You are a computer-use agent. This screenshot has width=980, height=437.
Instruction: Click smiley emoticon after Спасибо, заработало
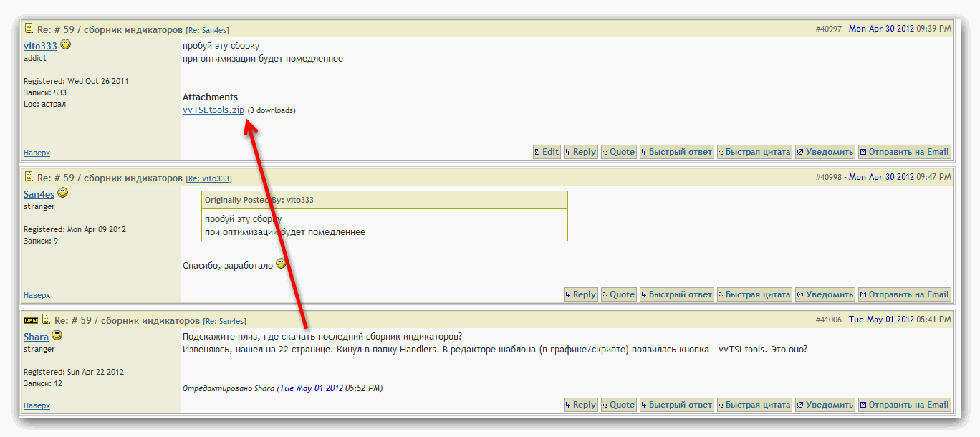pyautogui.click(x=281, y=264)
